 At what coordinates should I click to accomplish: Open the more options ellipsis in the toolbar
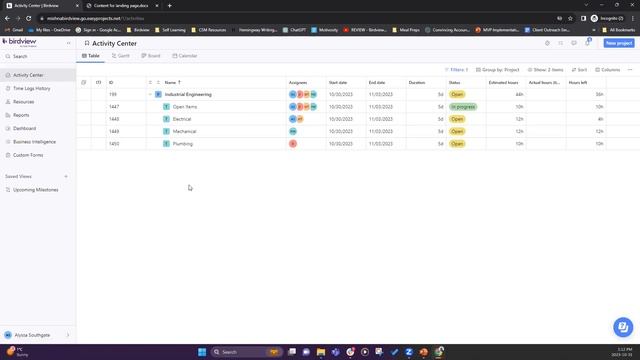tap(630, 70)
